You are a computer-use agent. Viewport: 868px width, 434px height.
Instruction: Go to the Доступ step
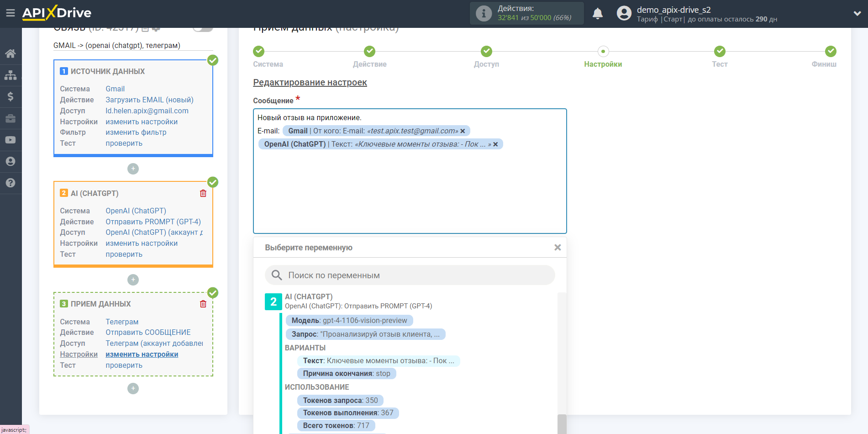487,51
